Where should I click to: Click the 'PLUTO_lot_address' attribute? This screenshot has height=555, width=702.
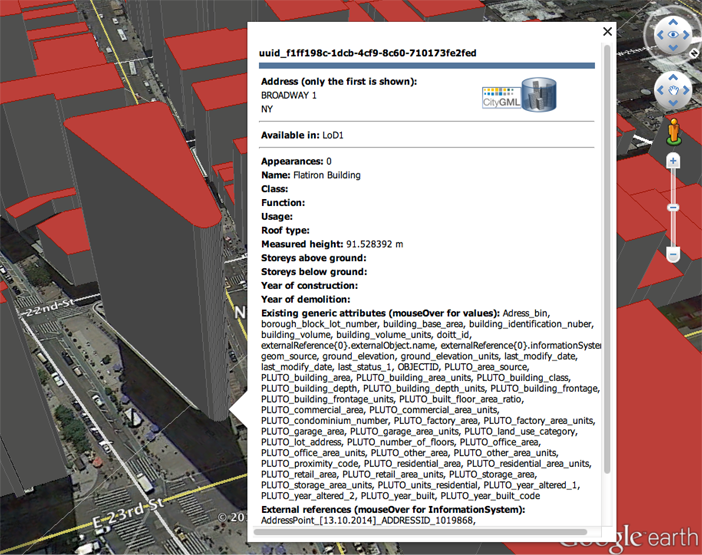pyautogui.click(x=301, y=442)
